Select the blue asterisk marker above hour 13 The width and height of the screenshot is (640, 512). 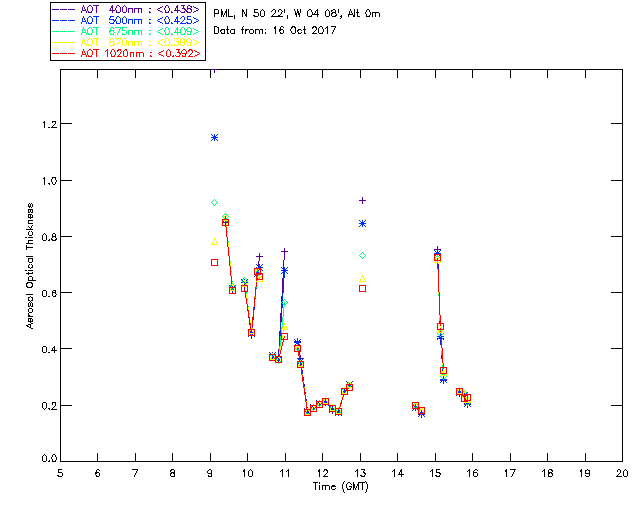pos(362,224)
